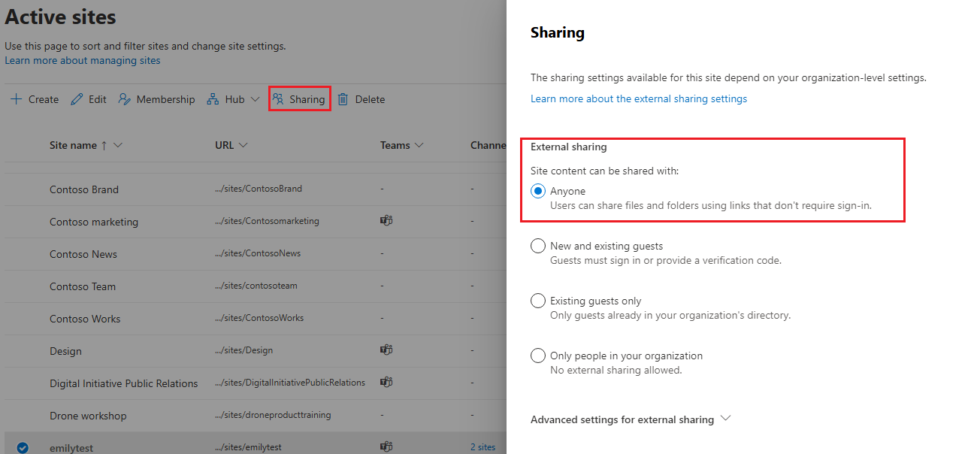The image size is (980, 454).
Task: Click Learn more about external sharing settings
Action: coord(638,98)
